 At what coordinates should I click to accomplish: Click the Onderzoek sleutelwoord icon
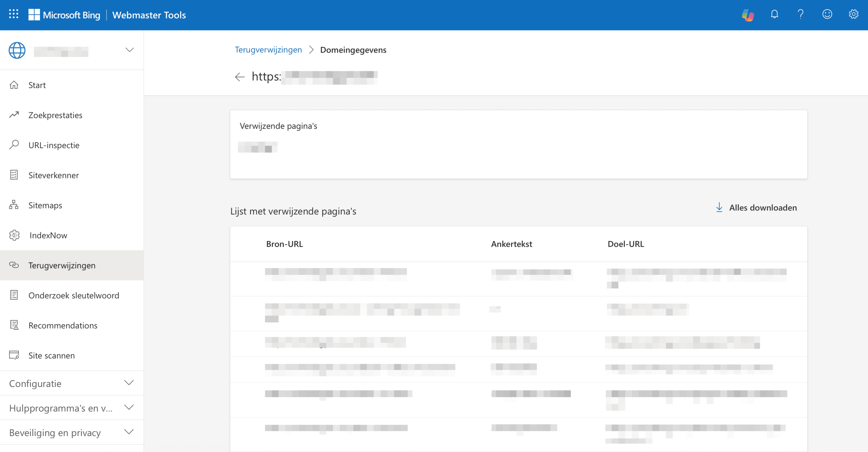pos(14,295)
